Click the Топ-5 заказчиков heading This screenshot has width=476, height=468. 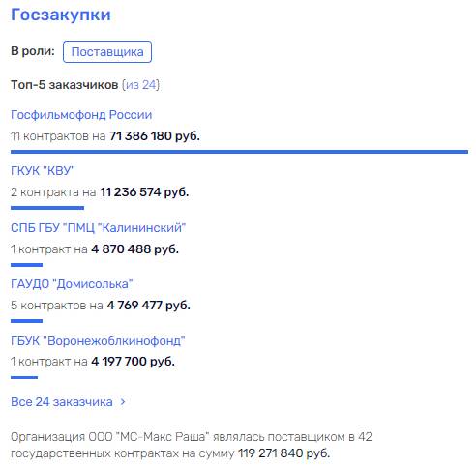click(65, 85)
